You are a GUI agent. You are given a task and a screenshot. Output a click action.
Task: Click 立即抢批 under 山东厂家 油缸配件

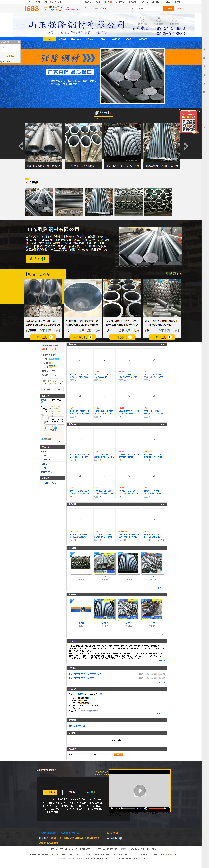(162, 337)
